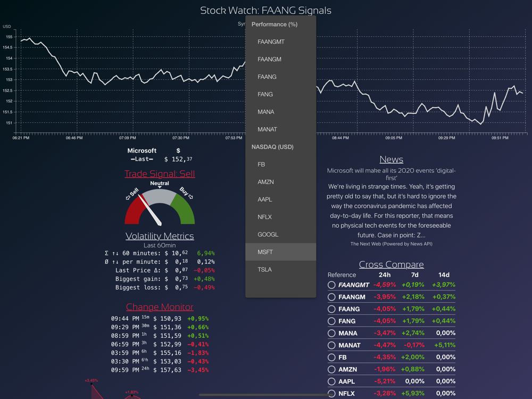The width and height of the screenshot is (532, 399).
Task: Click the AAPL 24h value -5,21%
Action: coord(385,381)
